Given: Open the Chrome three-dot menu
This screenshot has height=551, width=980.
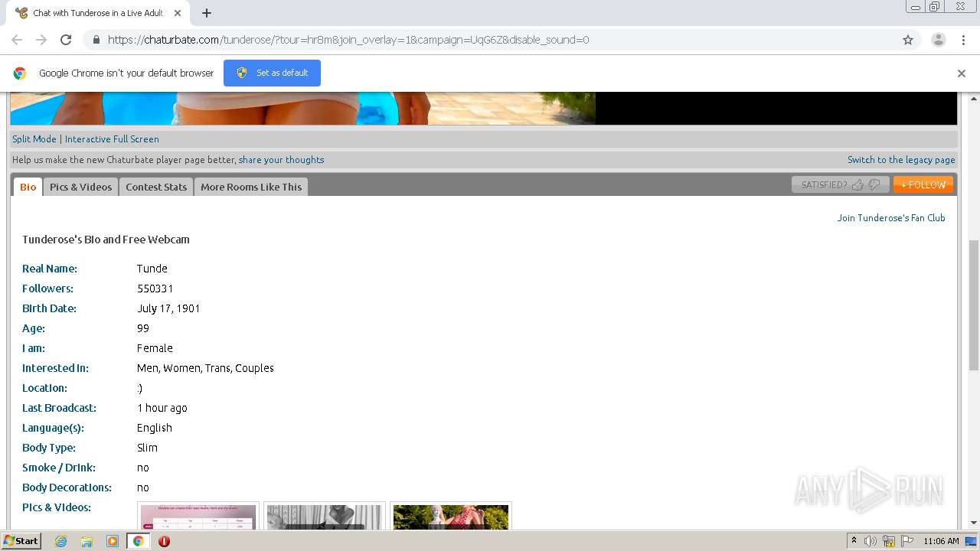Looking at the screenshot, I should [963, 40].
